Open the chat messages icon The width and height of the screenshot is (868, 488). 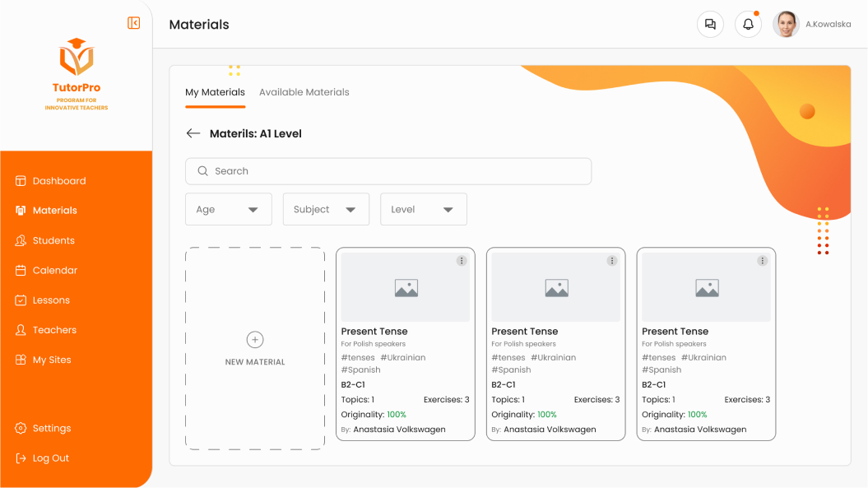tap(710, 25)
